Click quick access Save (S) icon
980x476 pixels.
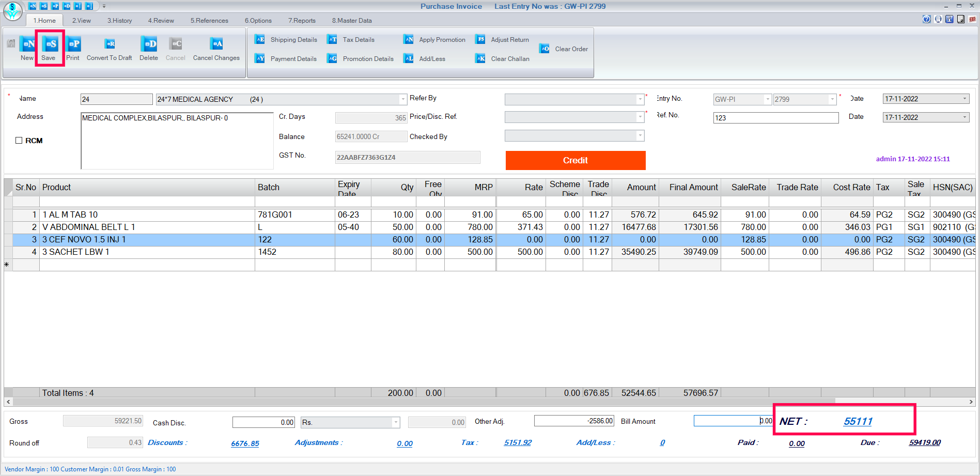click(44, 6)
